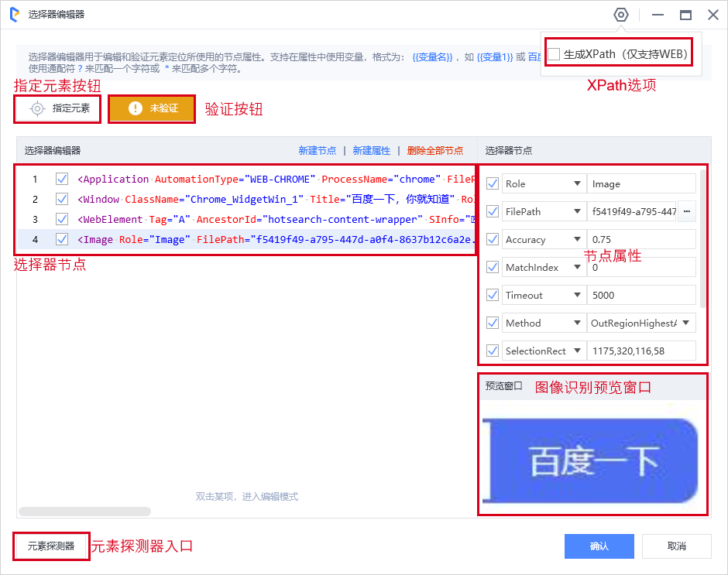Toggle the Image node checkbox in row 4
The width and height of the screenshot is (728, 575).
[62, 239]
